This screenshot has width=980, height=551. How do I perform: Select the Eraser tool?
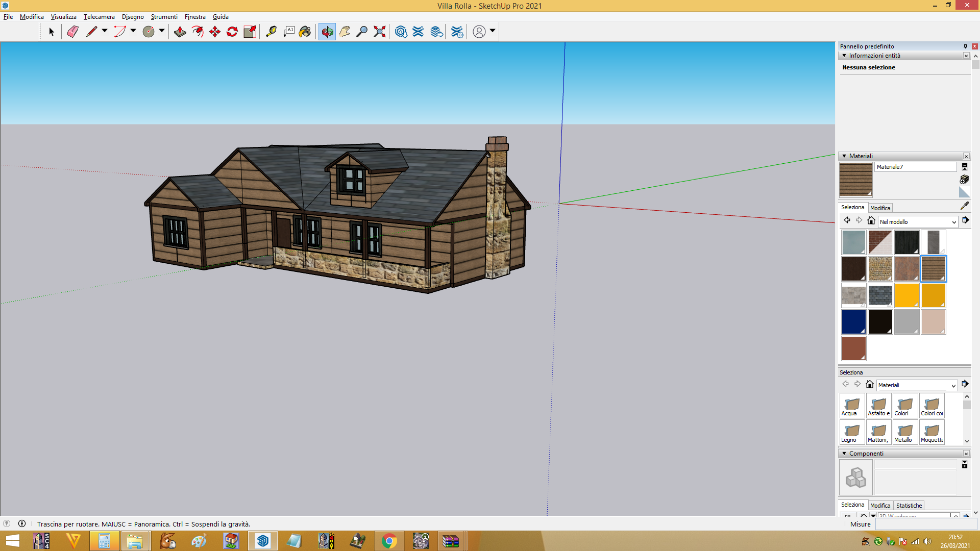click(x=72, y=32)
